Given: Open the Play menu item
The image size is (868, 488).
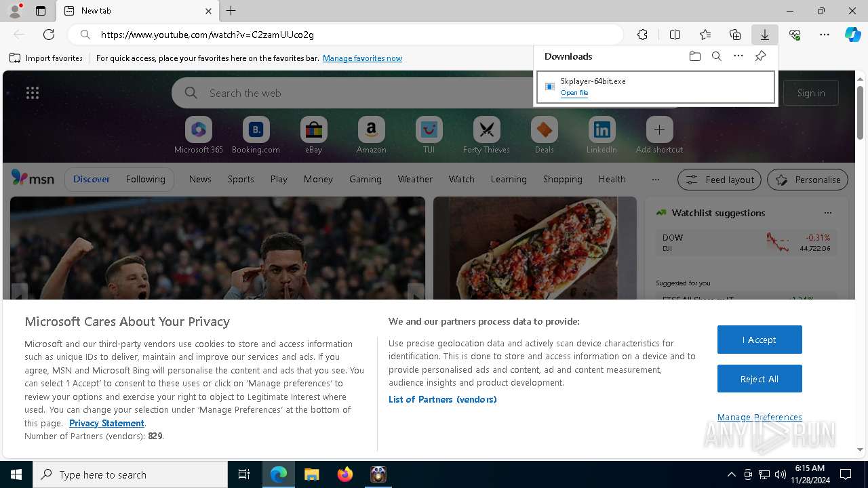Looking at the screenshot, I should pyautogui.click(x=279, y=179).
